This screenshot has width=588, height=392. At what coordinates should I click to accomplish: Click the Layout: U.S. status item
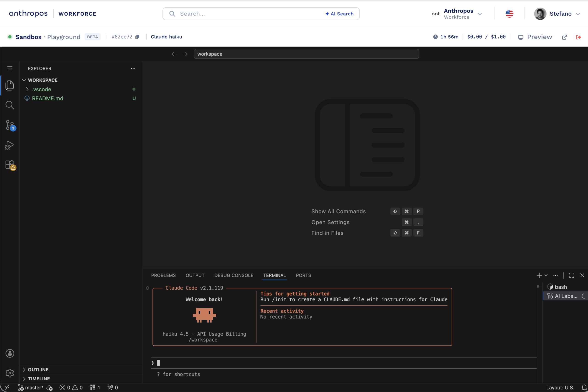coord(560,387)
